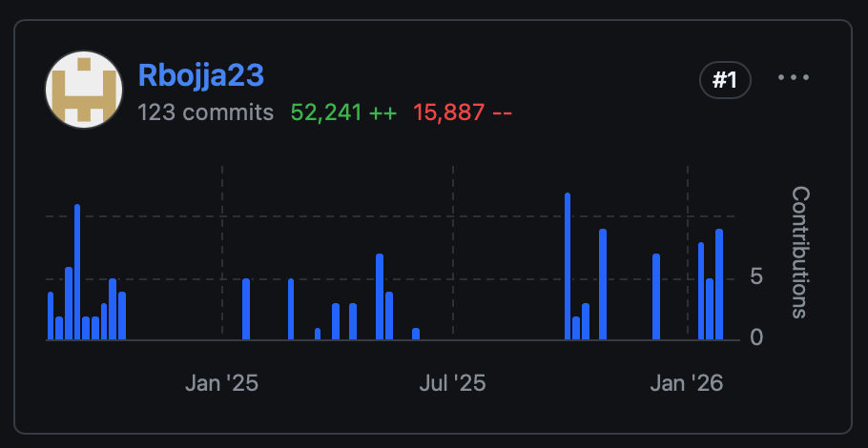Image resolution: width=868 pixels, height=448 pixels.
Task: Click the Rbojja23 avatar image
Action: click(84, 90)
